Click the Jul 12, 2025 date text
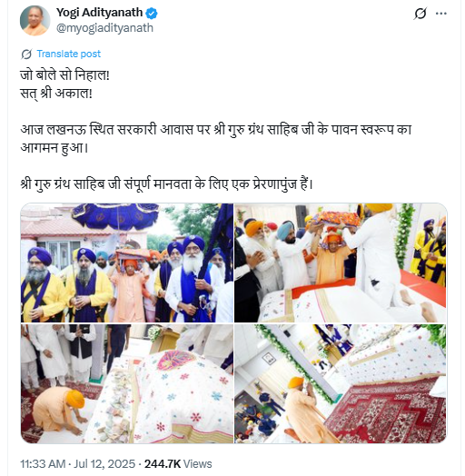 click(x=104, y=464)
